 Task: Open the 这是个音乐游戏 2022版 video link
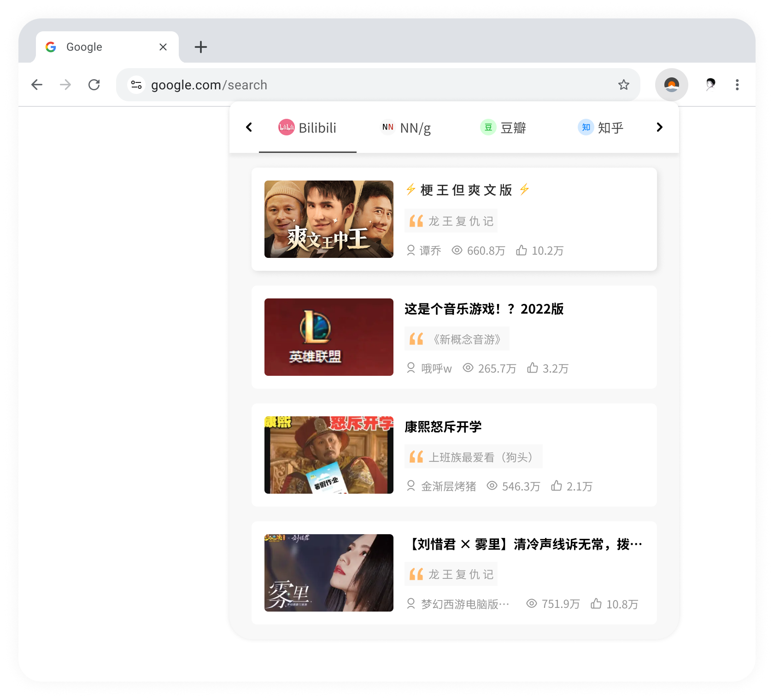click(483, 309)
